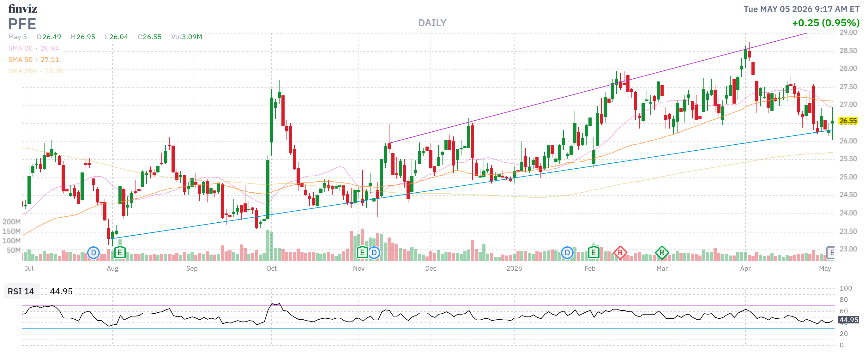Click the high value H 26.95
This screenshot has height=355, width=868.
tap(83, 37)
